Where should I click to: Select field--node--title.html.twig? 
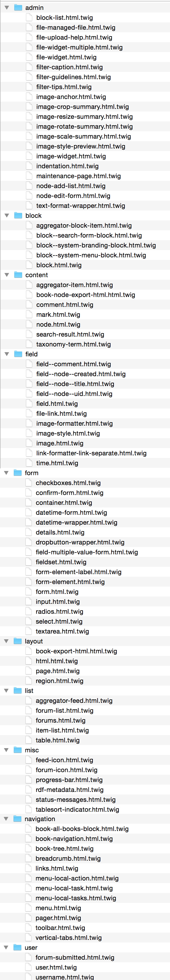pyautogui.click(x=75, y=383)
